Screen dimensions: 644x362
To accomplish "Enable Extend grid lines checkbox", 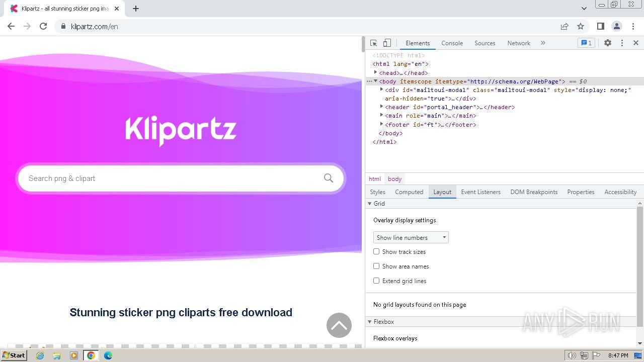I will click(x=376, y=281).
